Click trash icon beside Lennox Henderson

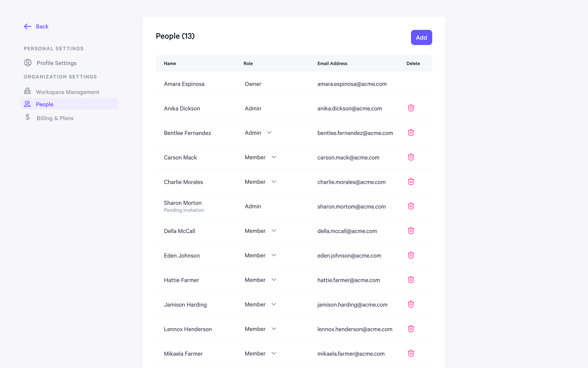coord(411,329)
